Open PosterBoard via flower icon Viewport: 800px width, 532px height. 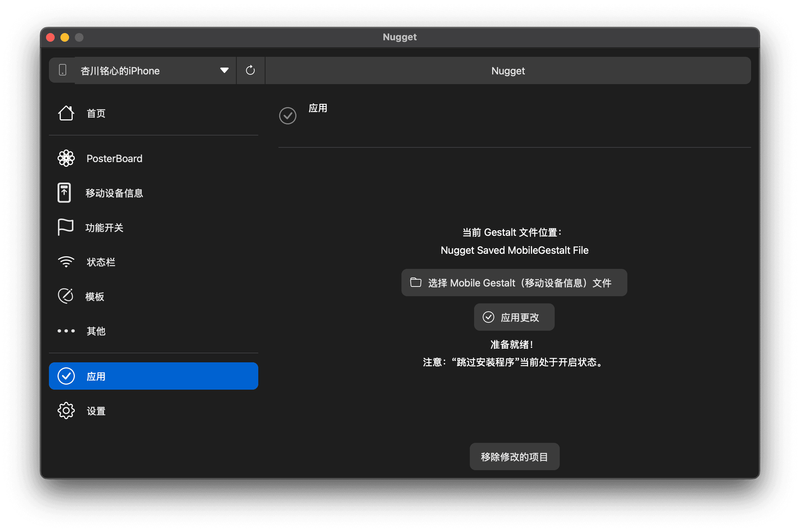[66, 158]
